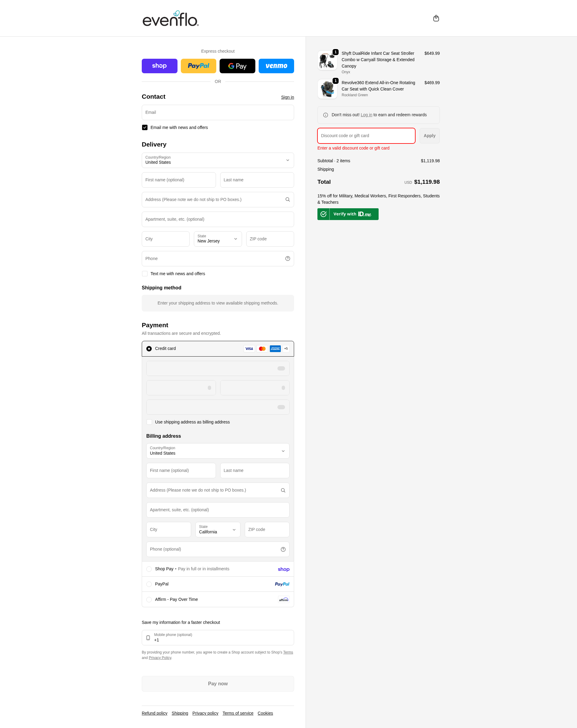The height and width of the screenshot is (728, 577).
Task: Click the Verify with ID.me button
Action: 348,214
